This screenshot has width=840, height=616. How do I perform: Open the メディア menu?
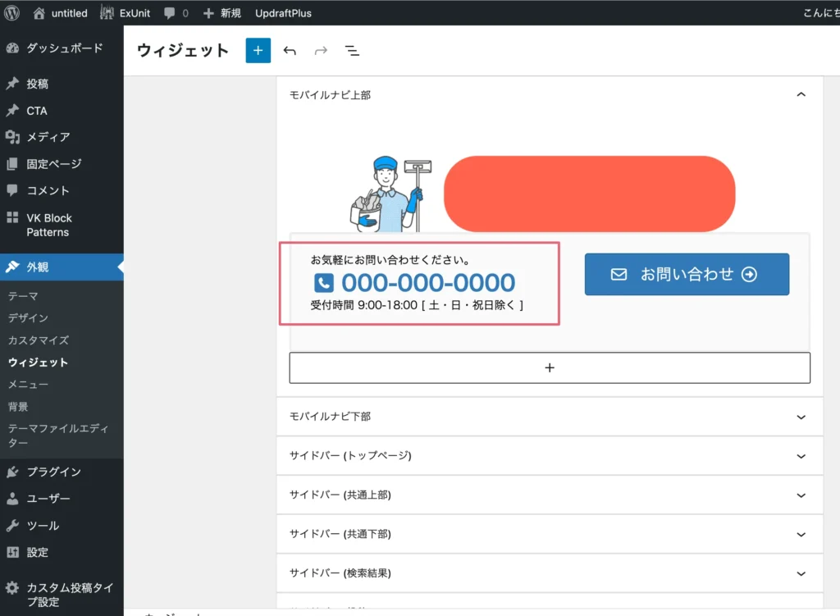(x=48, y=137)
